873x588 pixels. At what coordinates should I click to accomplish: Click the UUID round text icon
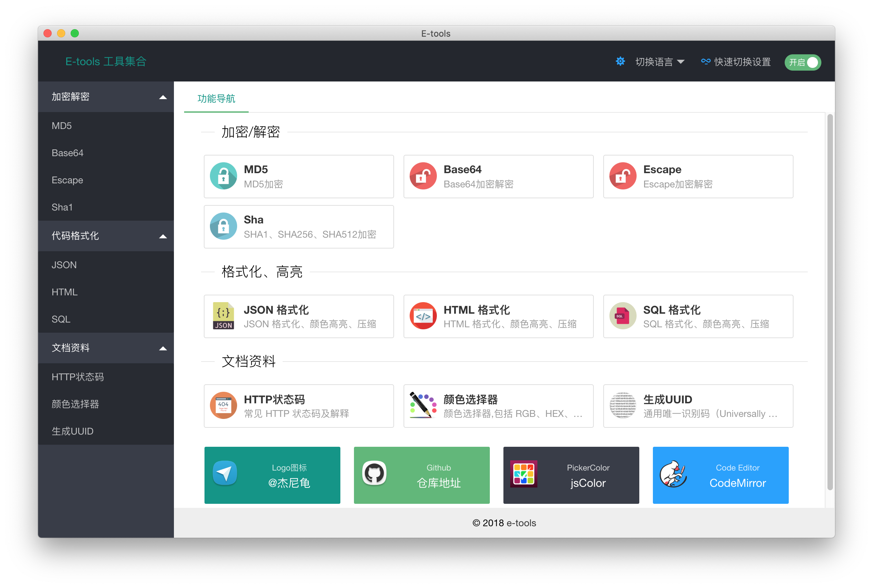(x=622, y=405)
